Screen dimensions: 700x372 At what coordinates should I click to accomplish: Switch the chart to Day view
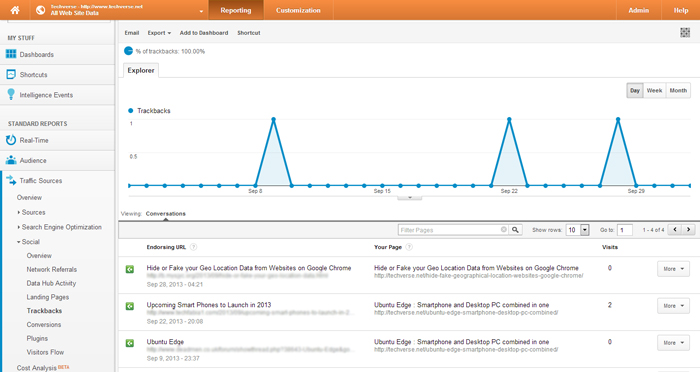pyautogui.click(x=635, y=90)
